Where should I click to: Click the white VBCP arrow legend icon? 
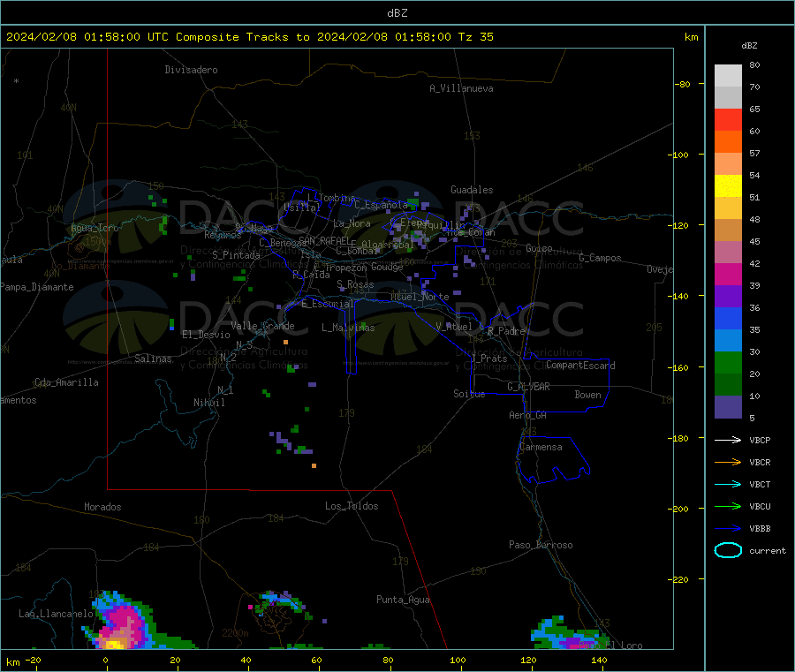728,440
